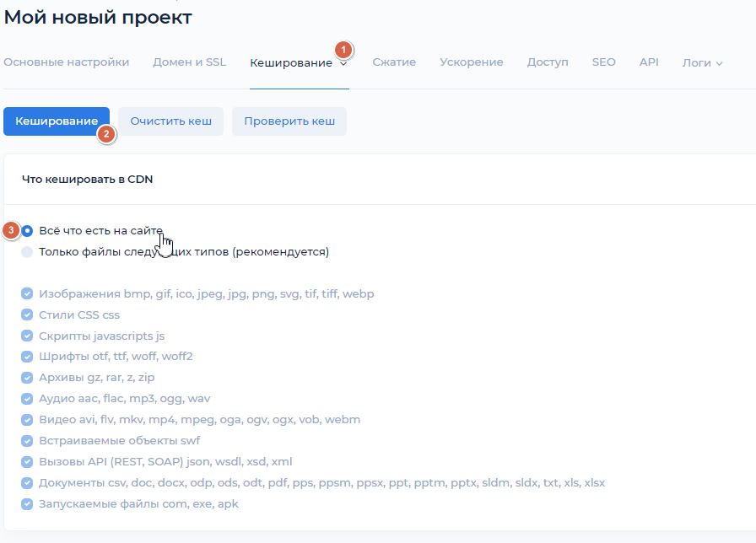Viewport: 756px width, 543px height.
Task: Switch to the Сжатие tab
Action: 394,62
